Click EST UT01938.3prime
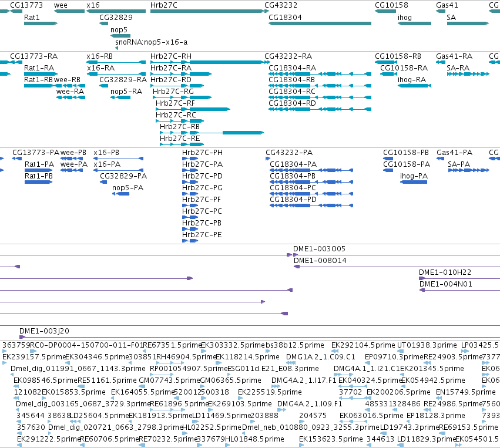 pos(427,345)
